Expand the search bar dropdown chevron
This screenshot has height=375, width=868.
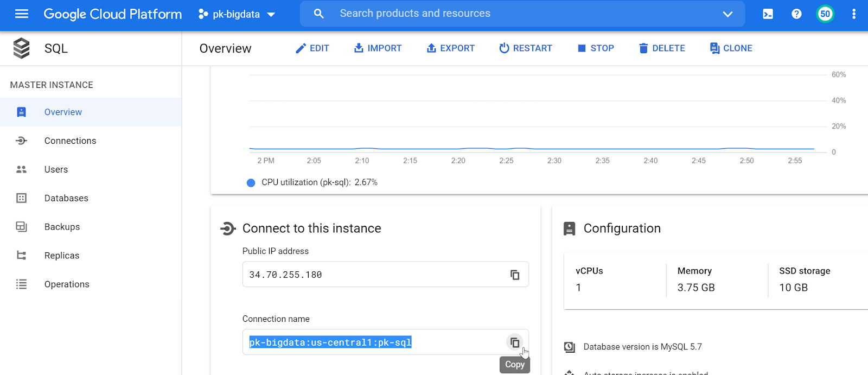(728, 14)
